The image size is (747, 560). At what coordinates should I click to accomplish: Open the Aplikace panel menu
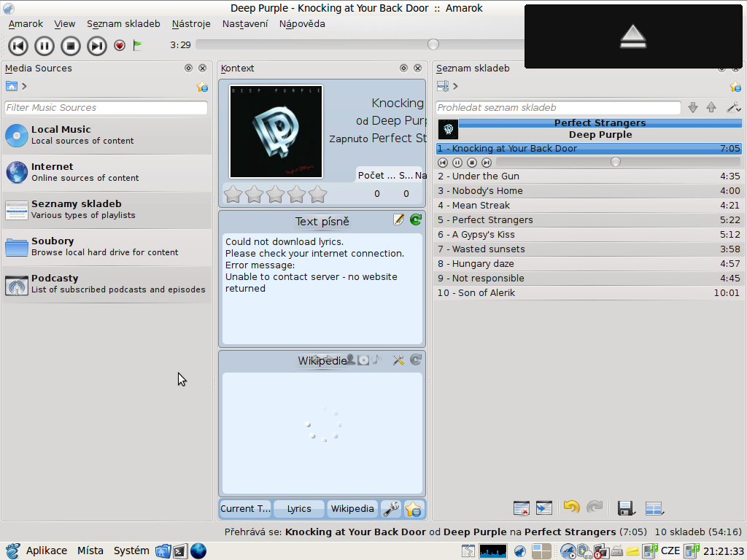point(46,551)
